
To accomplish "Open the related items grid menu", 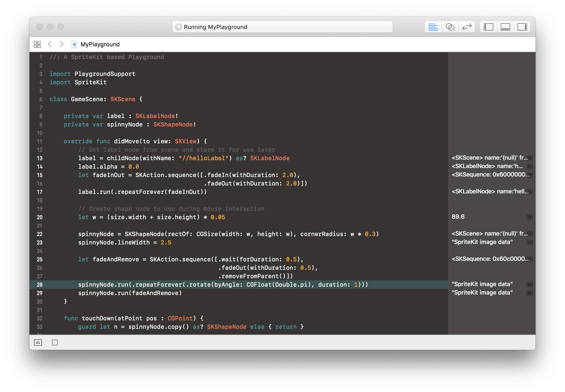I will click(x=37, y=44).
